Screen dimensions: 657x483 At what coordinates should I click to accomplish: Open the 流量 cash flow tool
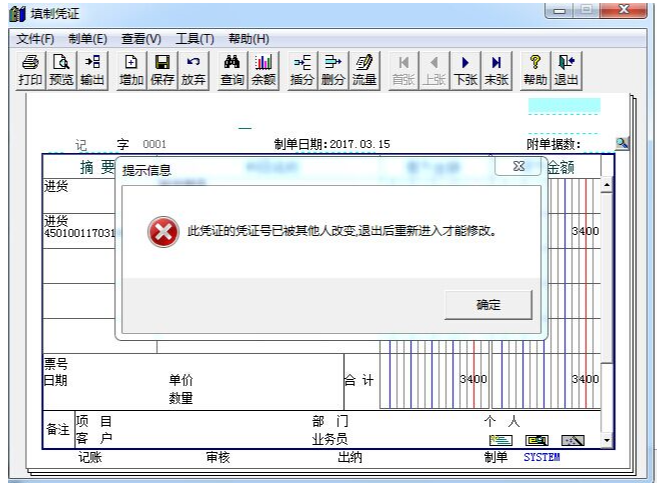point(364,70)
